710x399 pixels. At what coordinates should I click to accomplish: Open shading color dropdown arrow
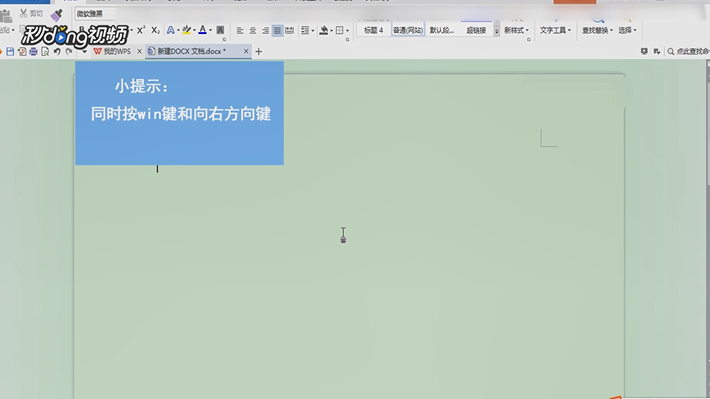point(331,30)
